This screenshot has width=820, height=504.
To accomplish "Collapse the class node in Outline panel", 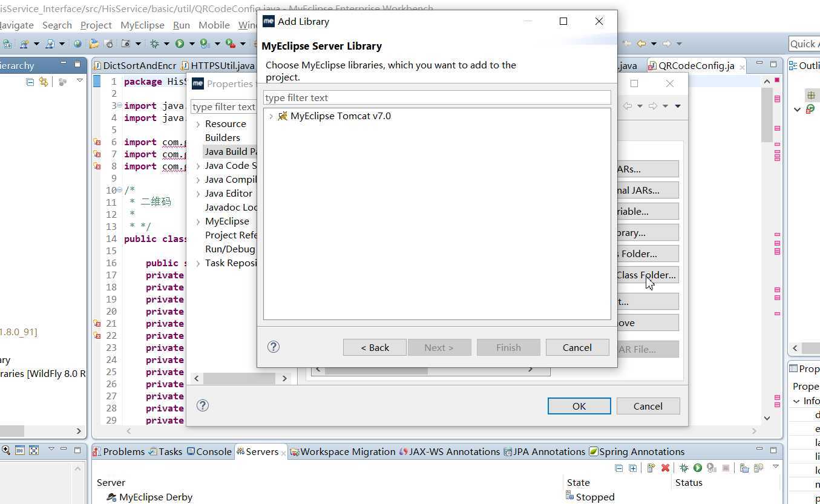I will (x=798, y=110).
